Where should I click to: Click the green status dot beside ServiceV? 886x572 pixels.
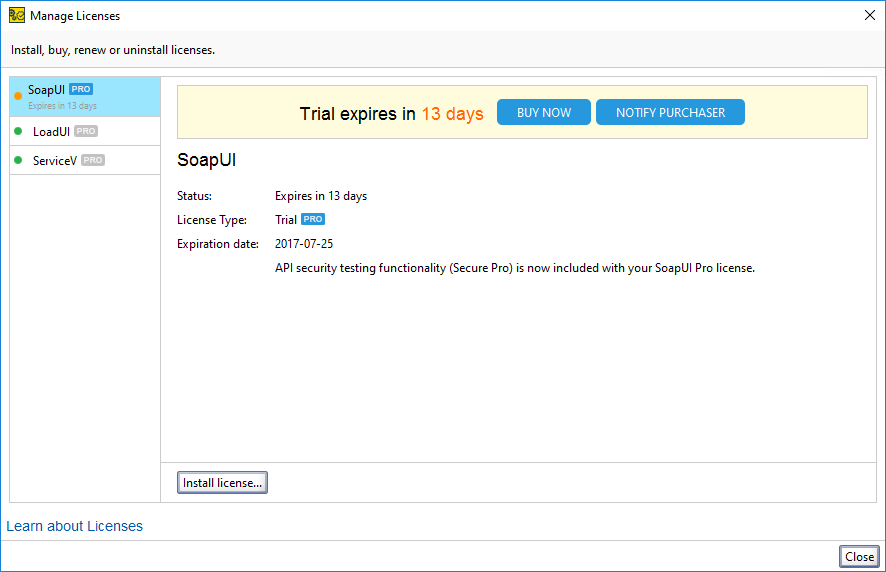pyautogui.click(x=18, y=160)
